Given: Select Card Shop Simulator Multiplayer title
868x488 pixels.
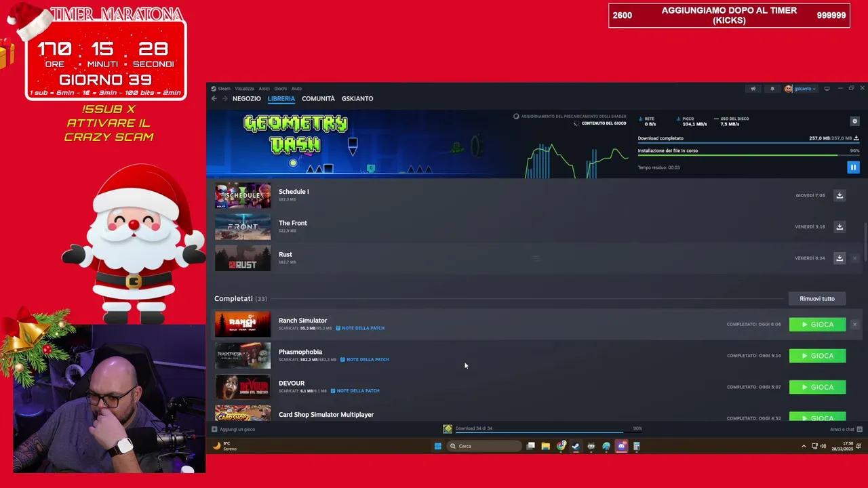Looking at the screenshot, I should 326,415.
